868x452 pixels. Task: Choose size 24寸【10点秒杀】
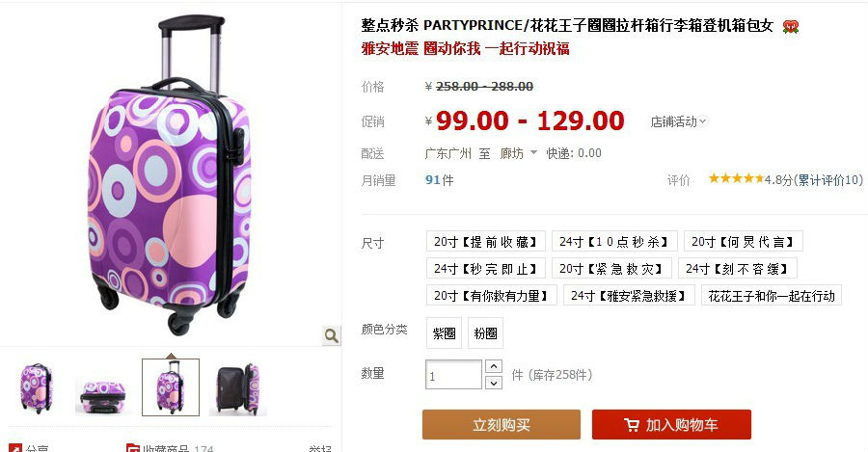tap(614, 242)
